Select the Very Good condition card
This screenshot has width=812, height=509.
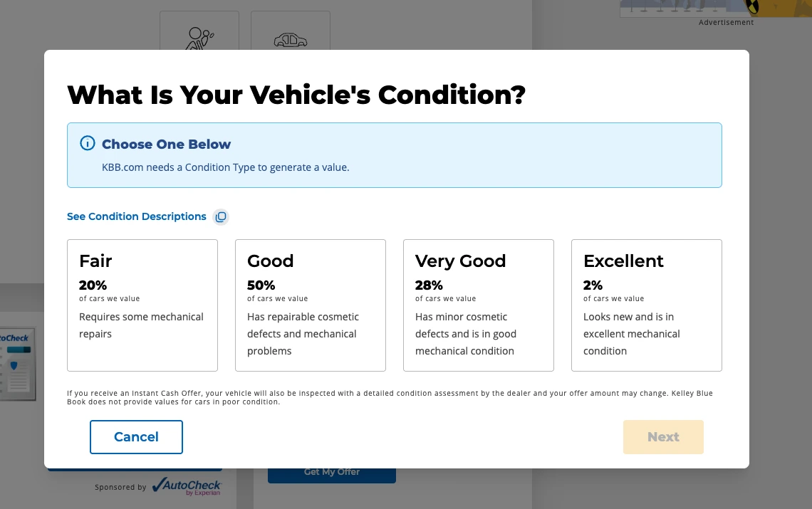click(x=479, y=305)
